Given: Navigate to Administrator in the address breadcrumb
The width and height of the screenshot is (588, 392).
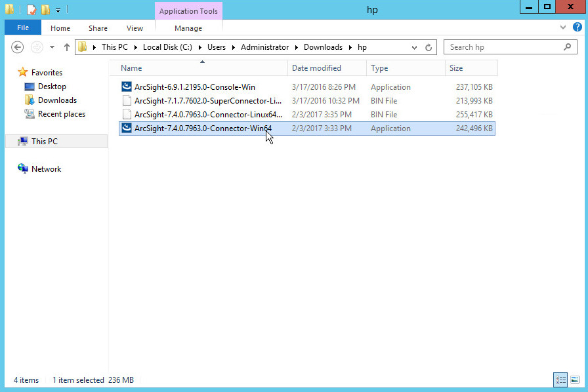Looking at the screenshot, I should tap(264, 47).
